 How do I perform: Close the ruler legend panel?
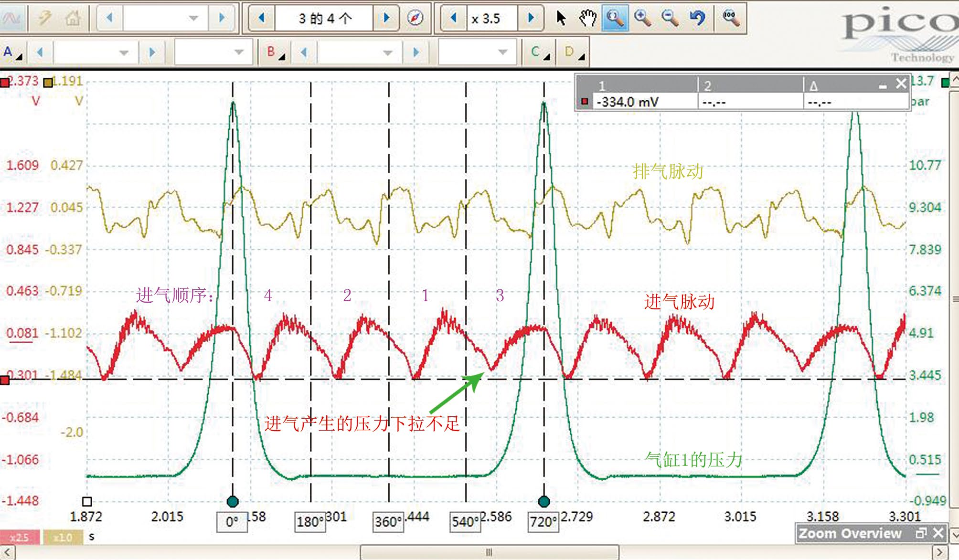pyautogui.click(x=901, y=84)
